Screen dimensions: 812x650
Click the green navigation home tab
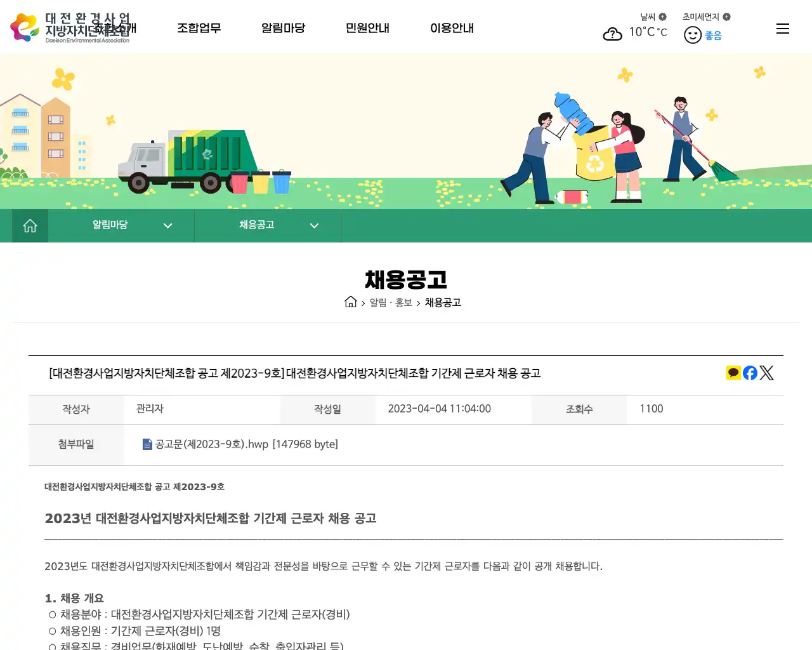pos(30,225)
